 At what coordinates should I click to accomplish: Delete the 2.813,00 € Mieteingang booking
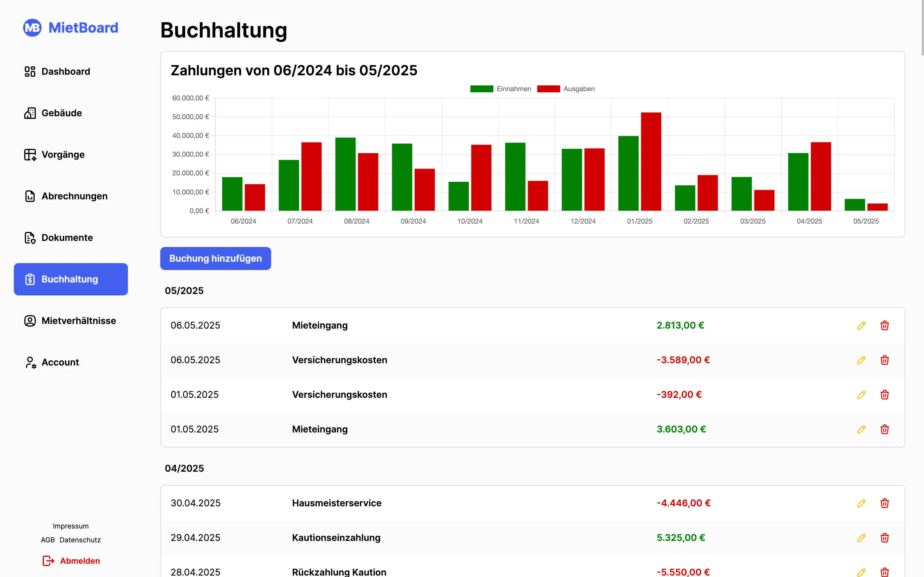[884, 325]
